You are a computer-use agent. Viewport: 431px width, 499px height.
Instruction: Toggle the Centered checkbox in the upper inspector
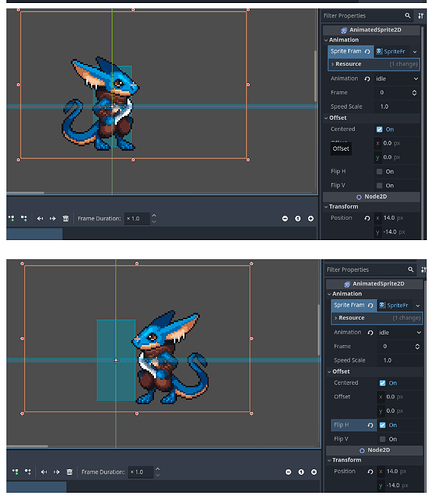click(x=379, y=129)
